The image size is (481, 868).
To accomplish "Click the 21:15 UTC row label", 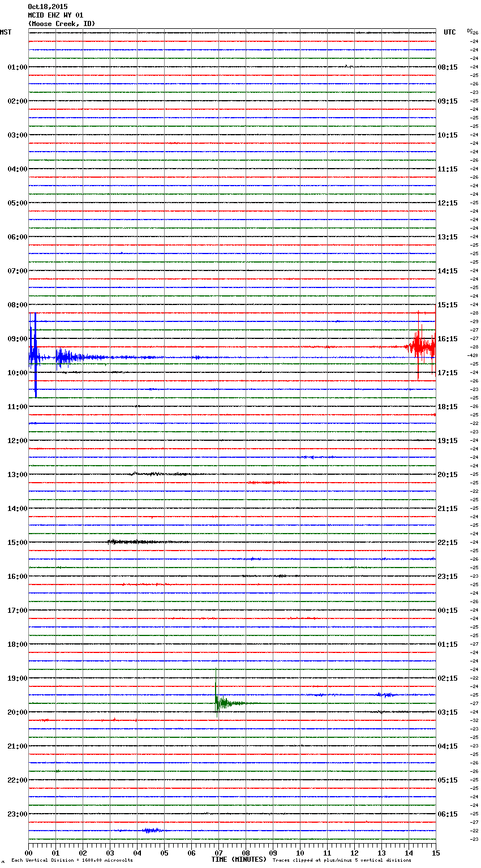I will (448, 508).
